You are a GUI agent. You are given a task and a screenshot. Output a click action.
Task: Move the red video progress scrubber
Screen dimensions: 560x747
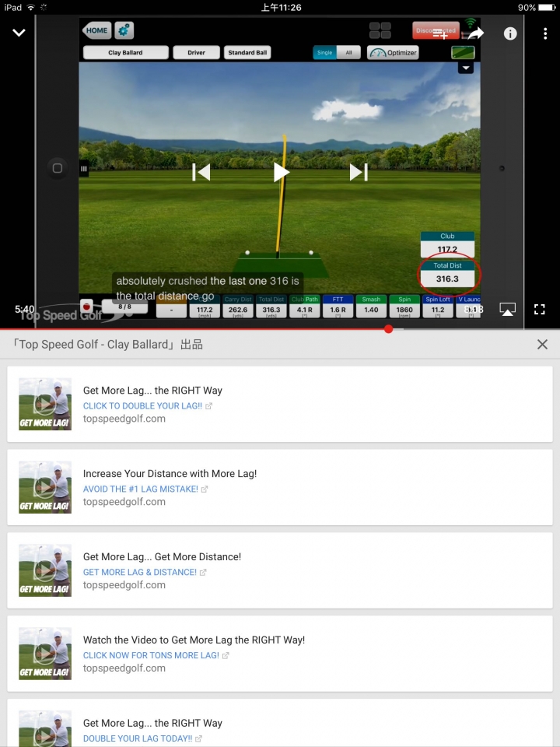(x=389, y=328)
